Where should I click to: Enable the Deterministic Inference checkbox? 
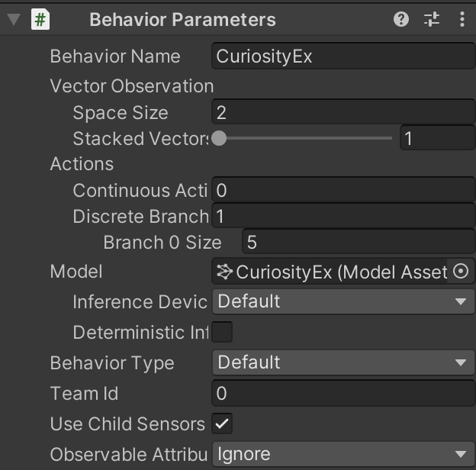click(x=222, y=333)
